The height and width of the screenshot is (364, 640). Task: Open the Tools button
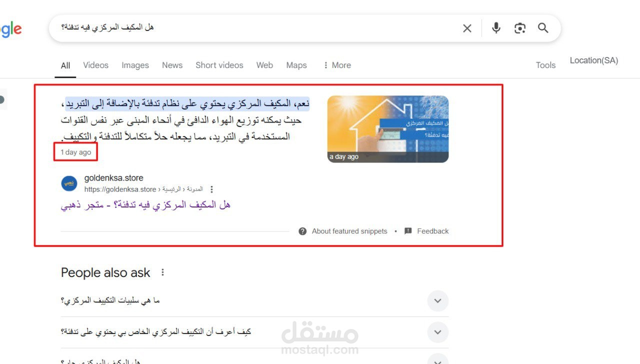545,65
